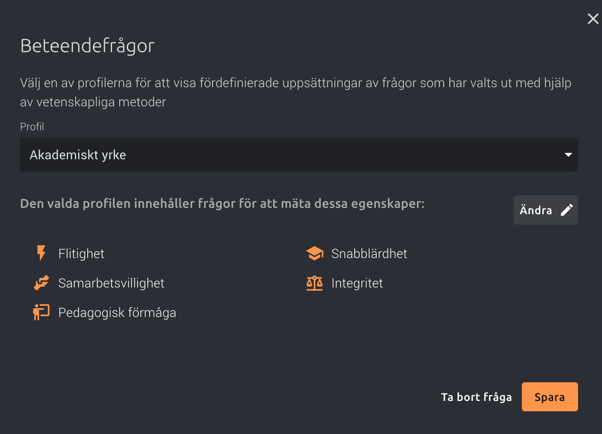Select the Samarbetsvillighet trait label
Viewport: 602px width, 434px height.
111,283
